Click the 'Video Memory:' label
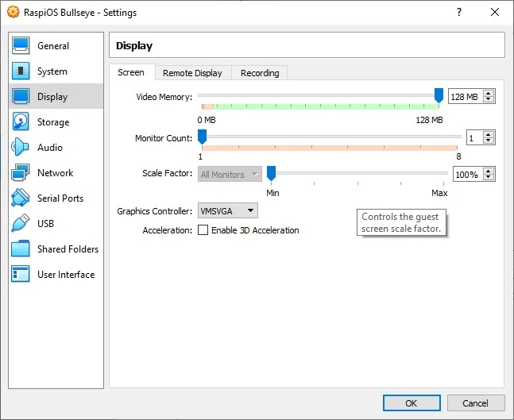The image size is (514, 420). tap(164, 97)
